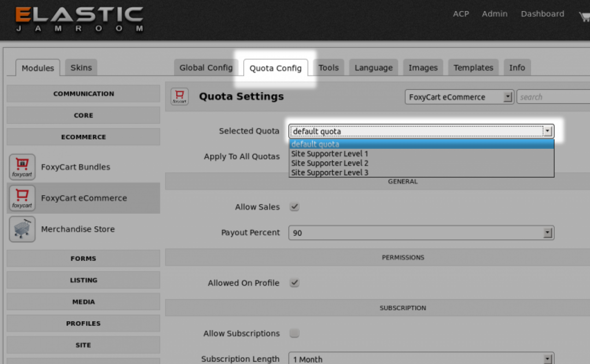Open the Subscription Length dropdown
This screenshot has width=590, height=364.
(x=421, y=359)
